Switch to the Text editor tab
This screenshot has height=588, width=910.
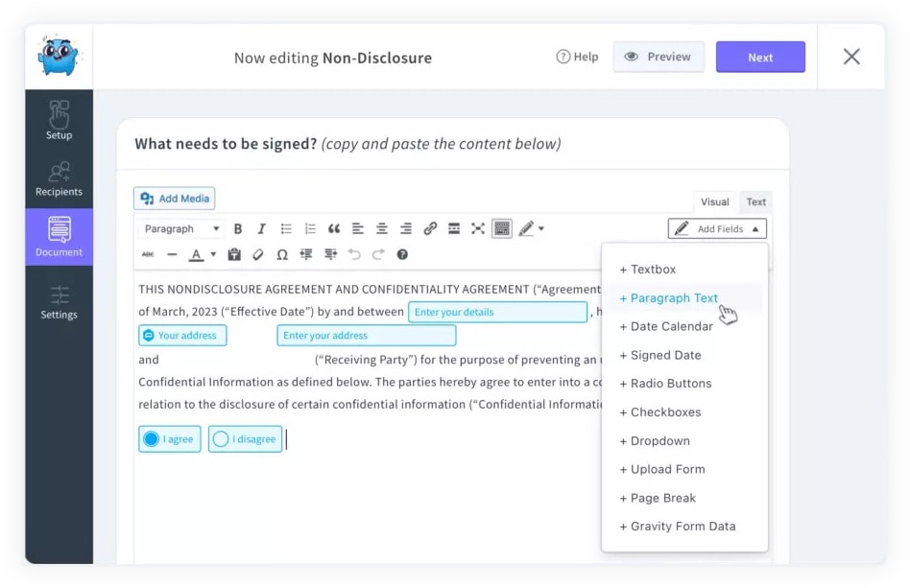pyautogui.click(x=755, y=201)
